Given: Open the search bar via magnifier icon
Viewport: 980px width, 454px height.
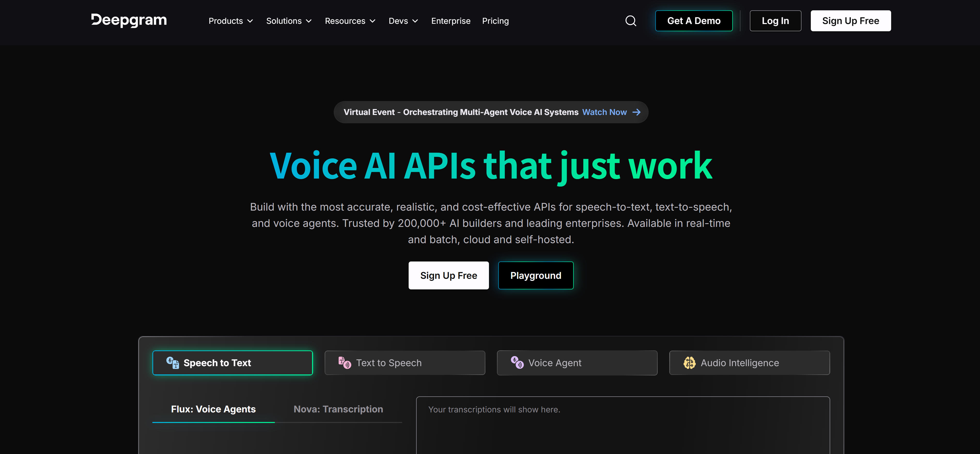Looking at the screenshot, I should (630, 21).
